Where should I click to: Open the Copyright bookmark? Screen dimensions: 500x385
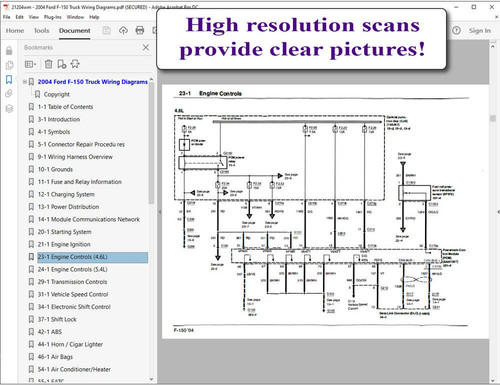point(57,94)
